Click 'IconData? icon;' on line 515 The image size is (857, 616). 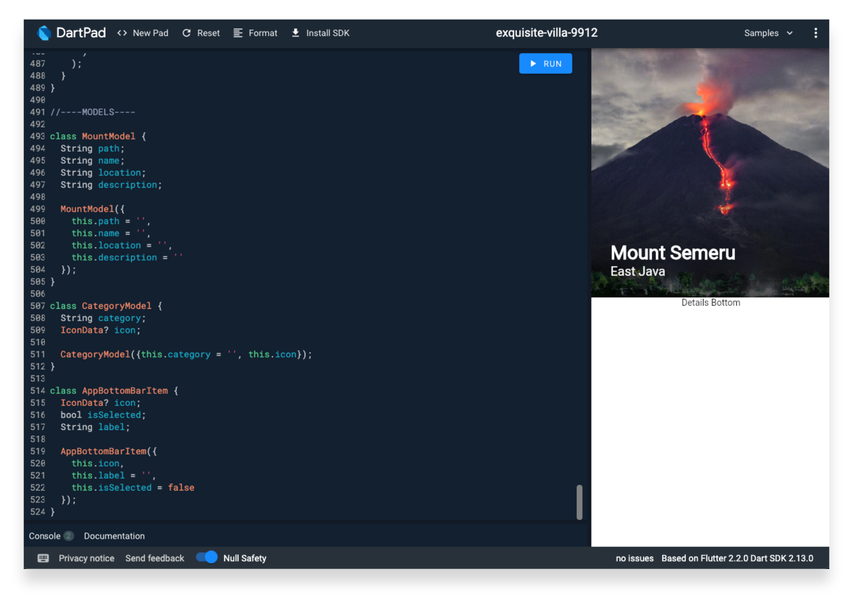coord(100,403)
